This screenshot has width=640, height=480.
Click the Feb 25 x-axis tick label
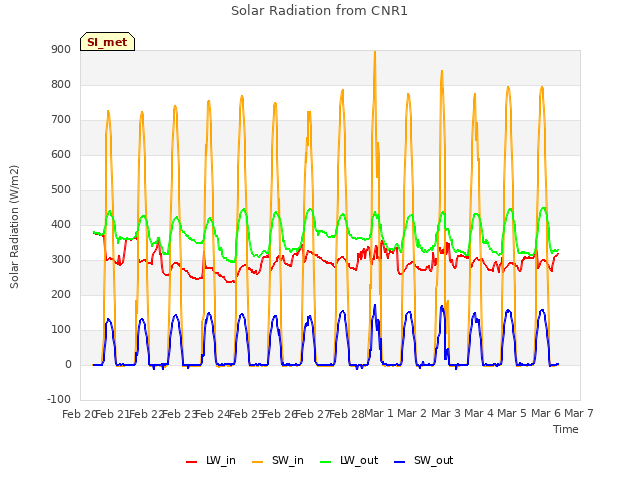tap(246, 414)
